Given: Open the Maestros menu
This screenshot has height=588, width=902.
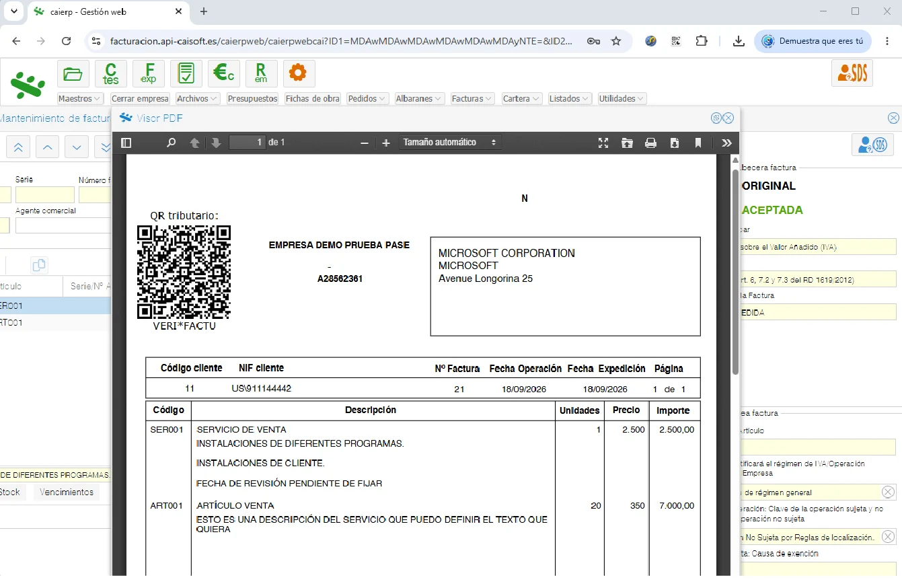Looking at the screenshot, I should [x=79, y=98].
